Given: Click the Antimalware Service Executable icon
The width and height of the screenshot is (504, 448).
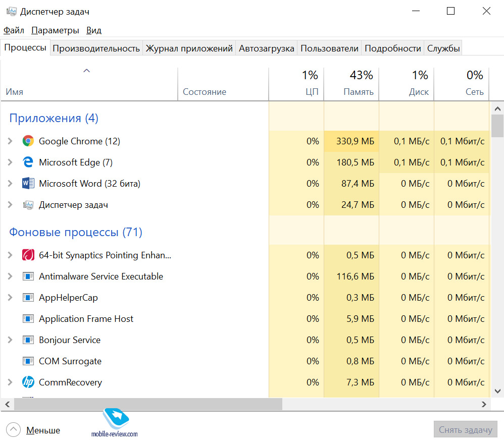Looking at the screenshot, I should click(x=28, y=276).
